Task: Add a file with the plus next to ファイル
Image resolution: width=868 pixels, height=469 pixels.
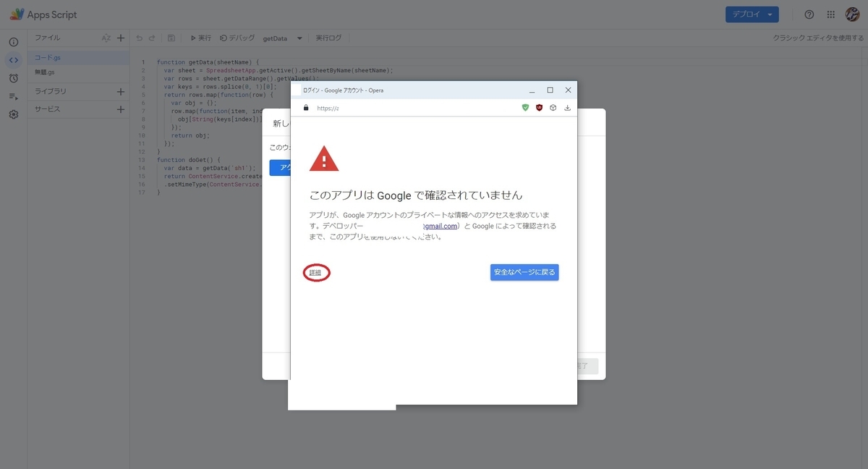Action: click(121, 38)
